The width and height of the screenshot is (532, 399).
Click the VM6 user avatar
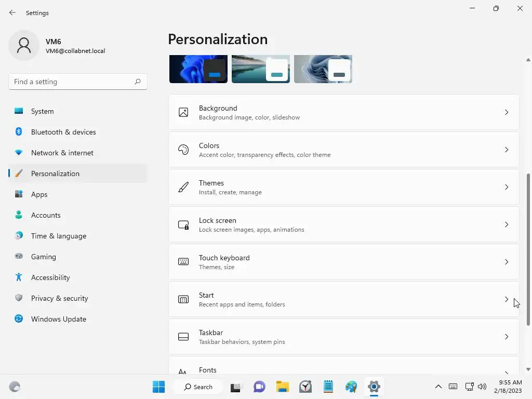point(24,45)
